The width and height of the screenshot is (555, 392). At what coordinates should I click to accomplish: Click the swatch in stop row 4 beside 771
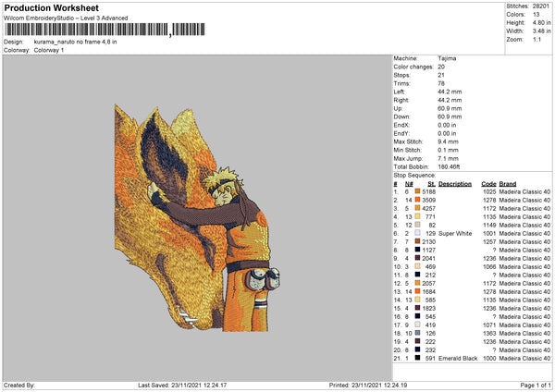point(417,216)
